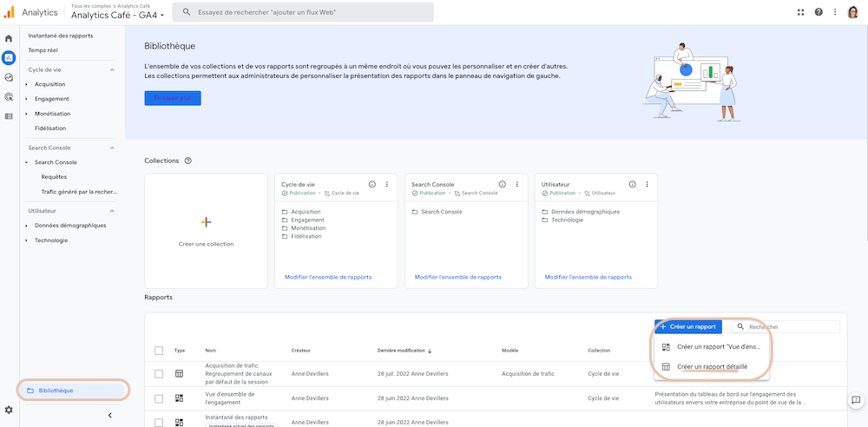Open Instantané des rapports in sidebar
Image resolution: width=868 pixels, height=427 pixels.
click(x=61, y=36)
